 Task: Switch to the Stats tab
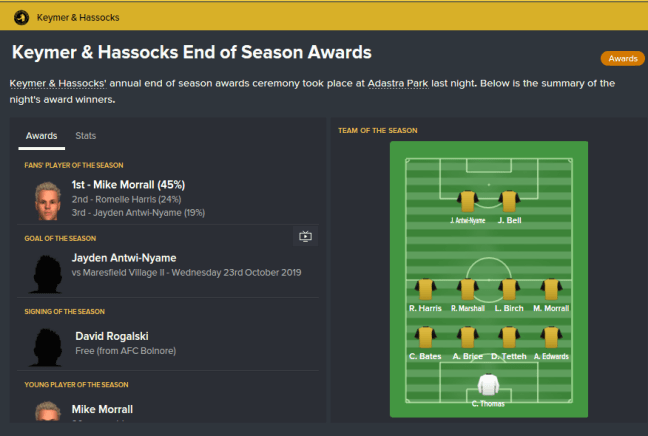(x=86, y=135)
